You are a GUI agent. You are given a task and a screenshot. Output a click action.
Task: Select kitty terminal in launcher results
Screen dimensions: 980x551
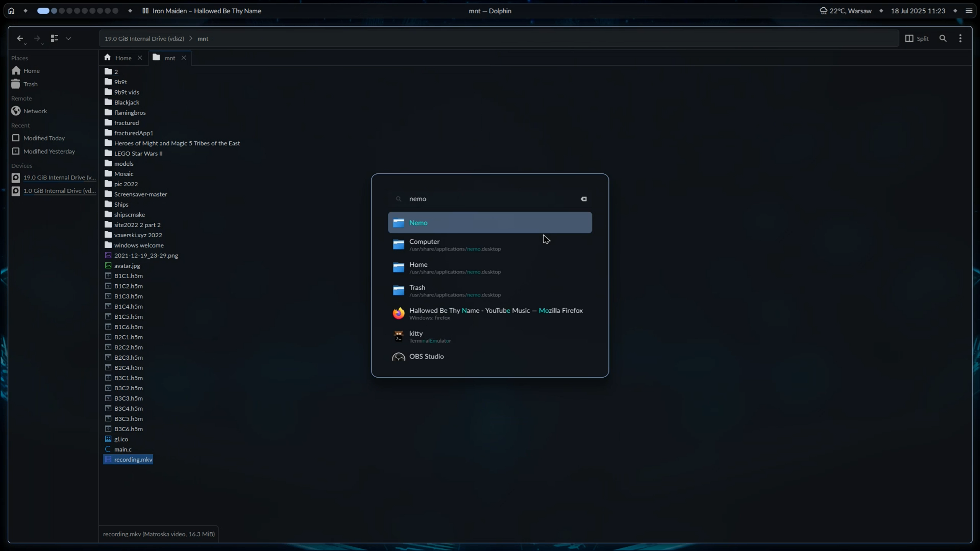pos(490,336)
